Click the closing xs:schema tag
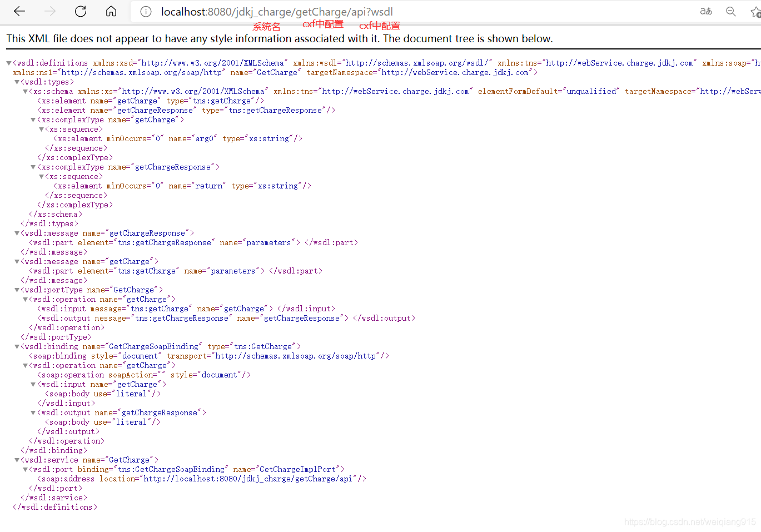Screen dimensions: 761x532 [x=56, y=214]
